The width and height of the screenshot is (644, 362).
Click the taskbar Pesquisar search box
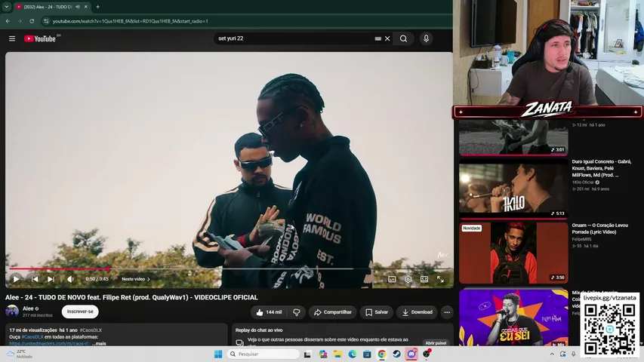point(263,354)
